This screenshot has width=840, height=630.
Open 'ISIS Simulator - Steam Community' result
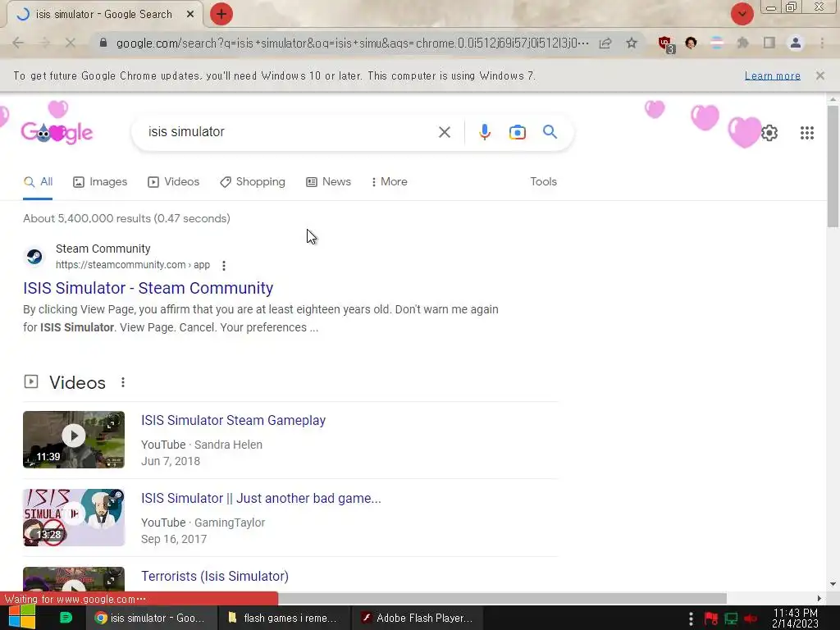coord(148,288)
